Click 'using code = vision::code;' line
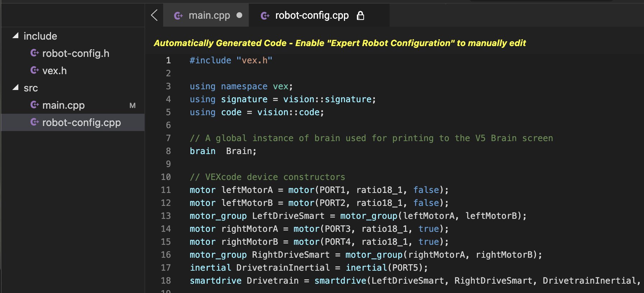Image resolution: width=644 pixels, height=293 pixels. click(x=257, y=112)
